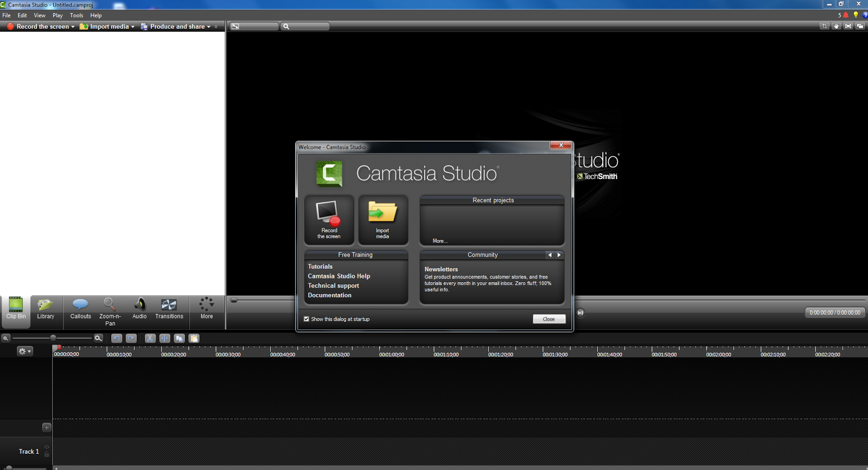Detach the preview window
868x470 pixels.
point(860,26)
